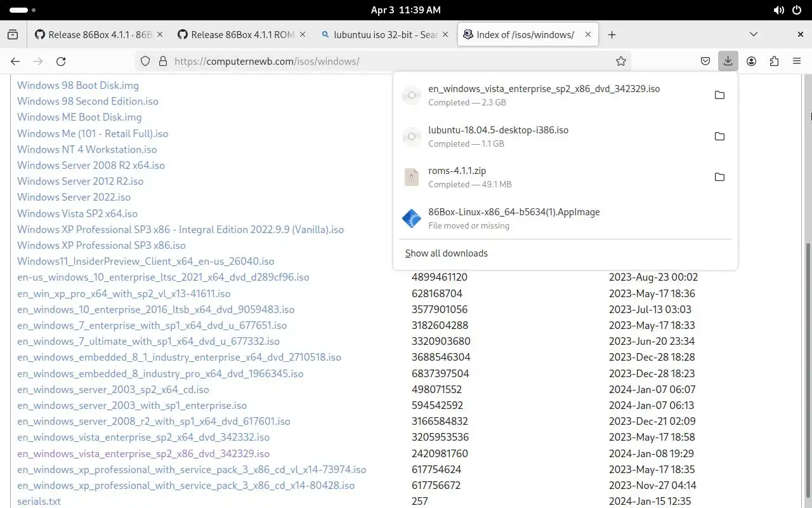Bookmark this page with the star
This screenshot has width=812, height=508.
621,61
